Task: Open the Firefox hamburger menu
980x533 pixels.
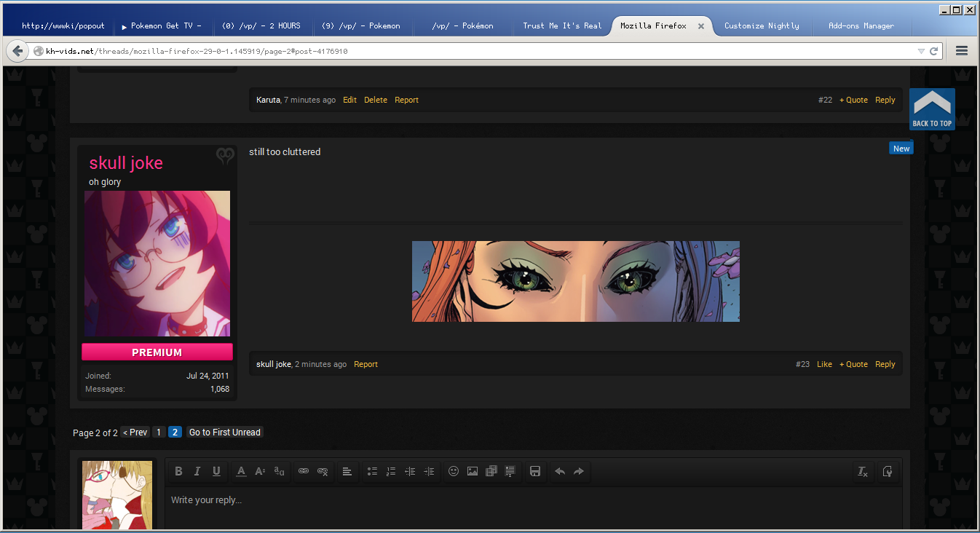Action: [961, 51]
